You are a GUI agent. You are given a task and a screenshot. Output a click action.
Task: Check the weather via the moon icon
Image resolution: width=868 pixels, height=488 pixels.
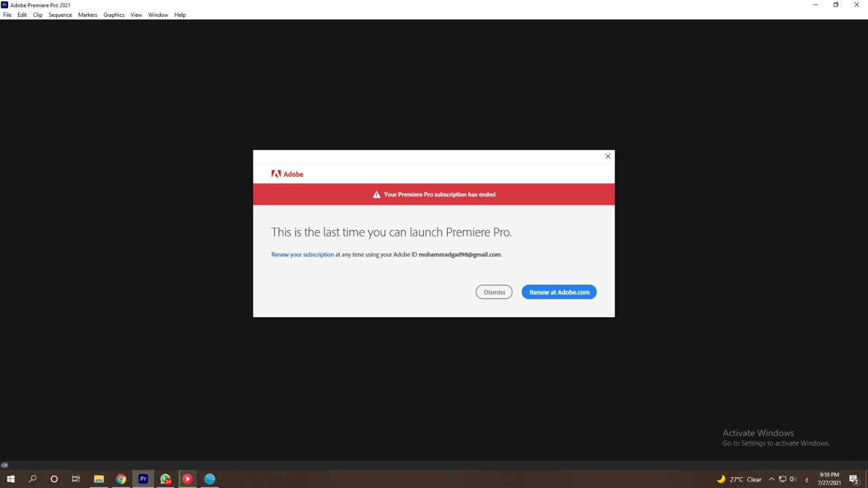[722, 479]
